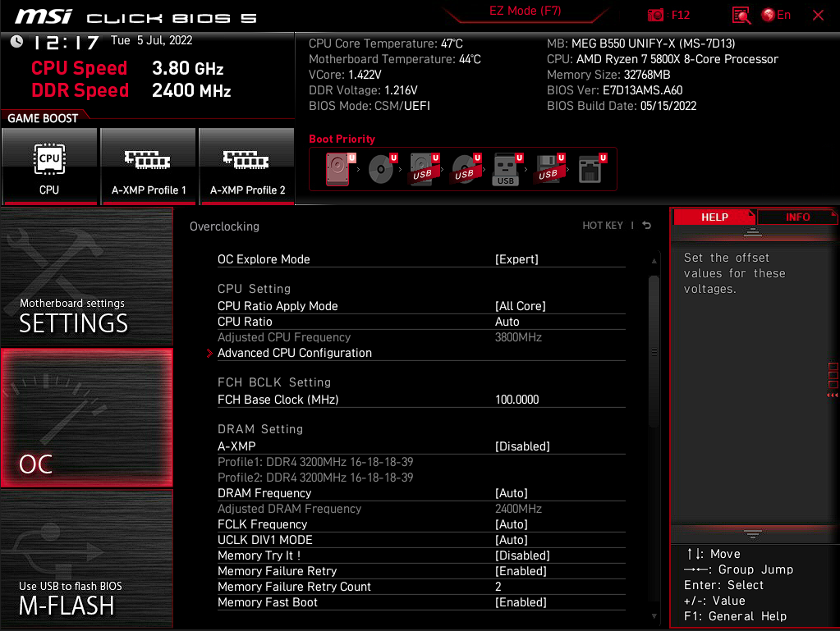Screen dimensions: 840x631
Task: Open the OC overclocking section
Action: [x=87, y=418]
